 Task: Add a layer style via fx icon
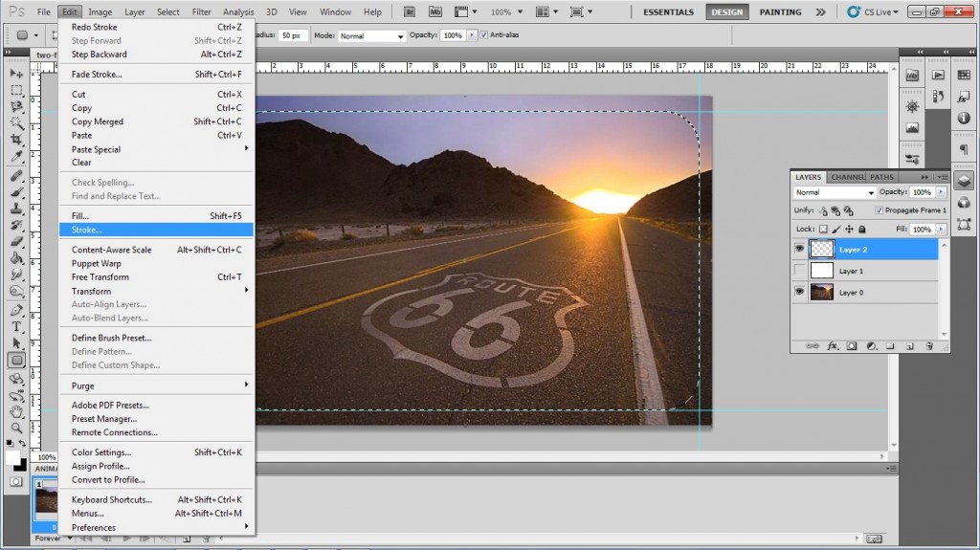click(832, 345)
